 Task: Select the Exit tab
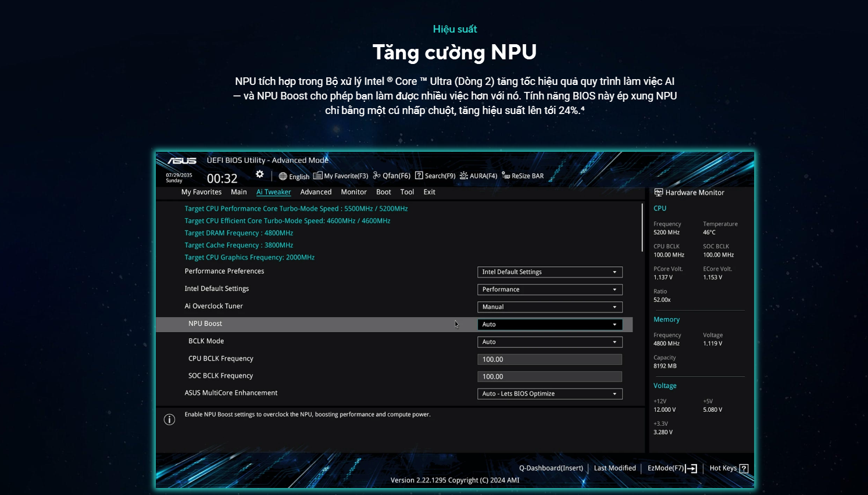[429, 192]
